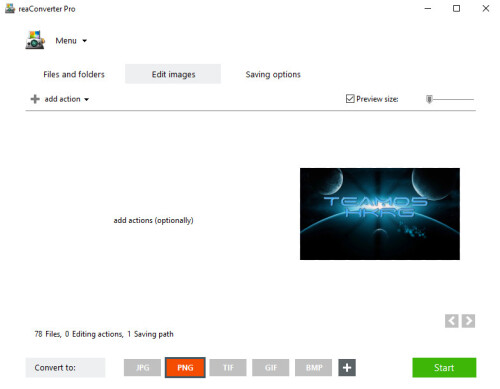500x389 pixels.
Task: Choose TIF as output format
Action: 228,368
